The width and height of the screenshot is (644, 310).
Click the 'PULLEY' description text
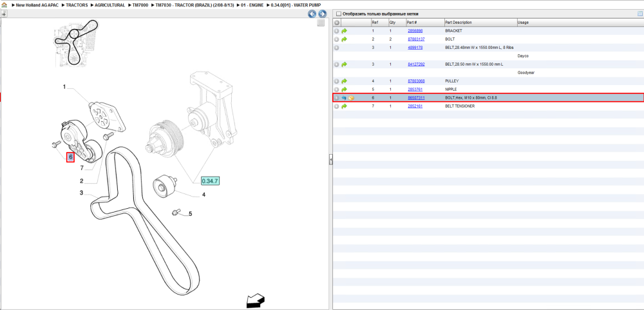[452, 81]
